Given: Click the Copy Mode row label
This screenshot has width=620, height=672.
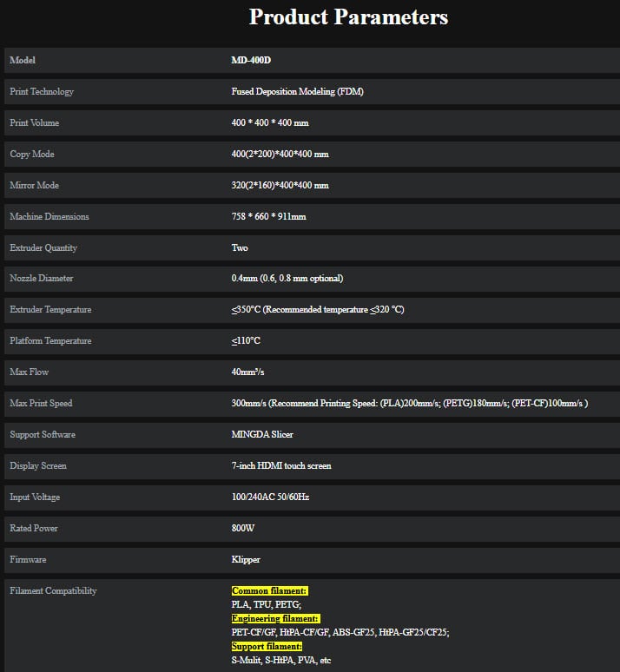Looking at the screenshot, I should [x=32, y=155].
